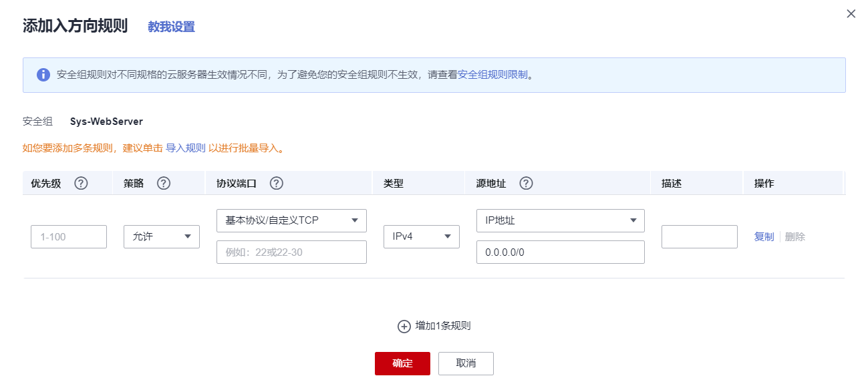Click the plus icon for 增加1条规则
The image size is (868, 388).
coord(404,327)
